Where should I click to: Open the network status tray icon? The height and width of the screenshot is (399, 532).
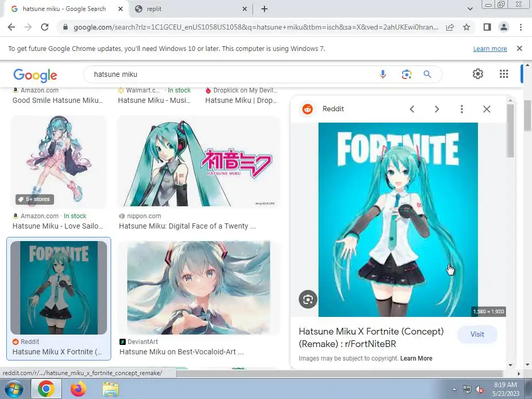point(467,390)
